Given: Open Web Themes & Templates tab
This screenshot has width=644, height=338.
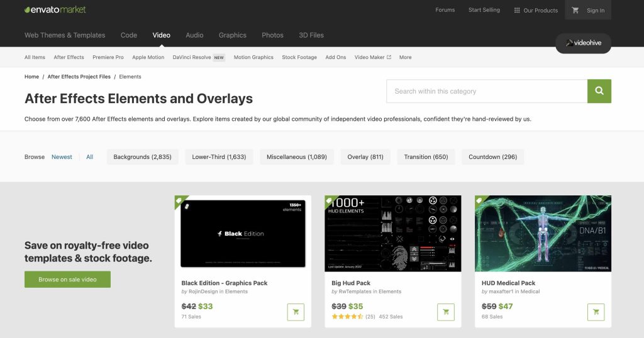Looking at the screenshot, I should pyautogui.click(x=65, y=35).
